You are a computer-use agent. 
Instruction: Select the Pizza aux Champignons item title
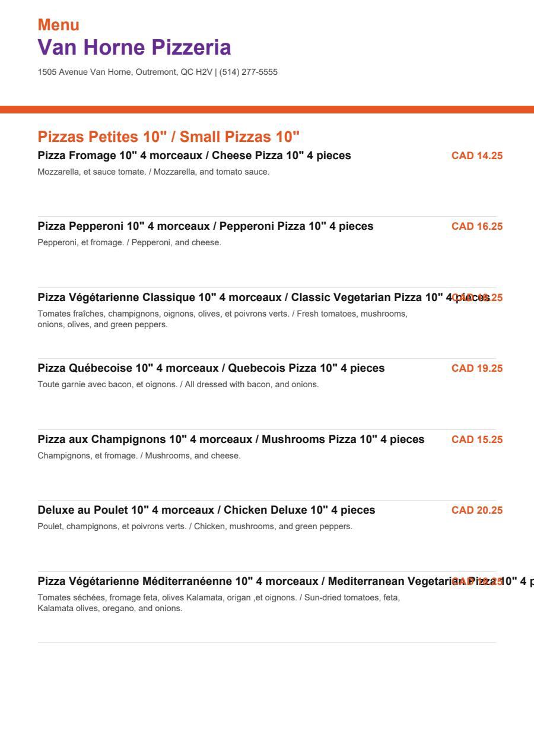coord(231,439)
